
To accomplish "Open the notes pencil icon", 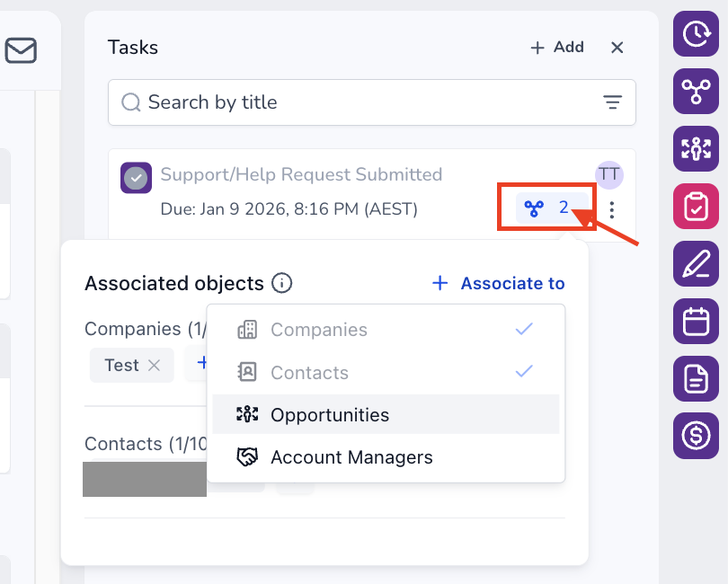I will pyautogui.click(x=696, y=263).
